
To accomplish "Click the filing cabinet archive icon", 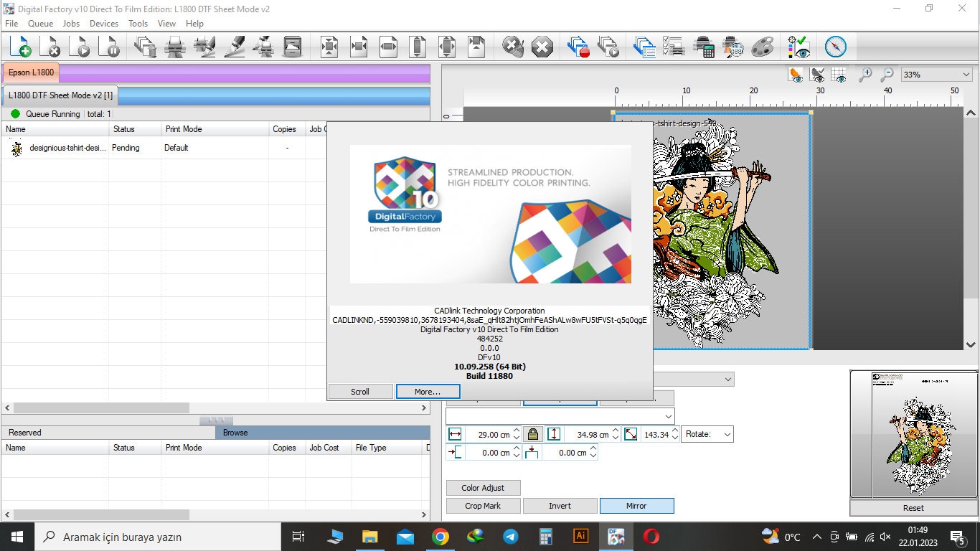I will pyautogui.click(x=293, y=47).
